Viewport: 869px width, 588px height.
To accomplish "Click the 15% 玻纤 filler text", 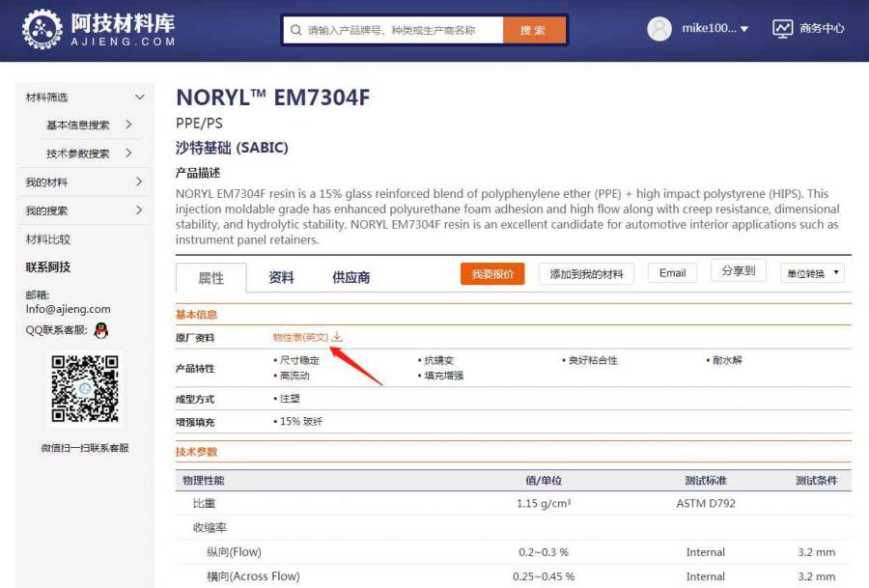I will tap(301, 421).
